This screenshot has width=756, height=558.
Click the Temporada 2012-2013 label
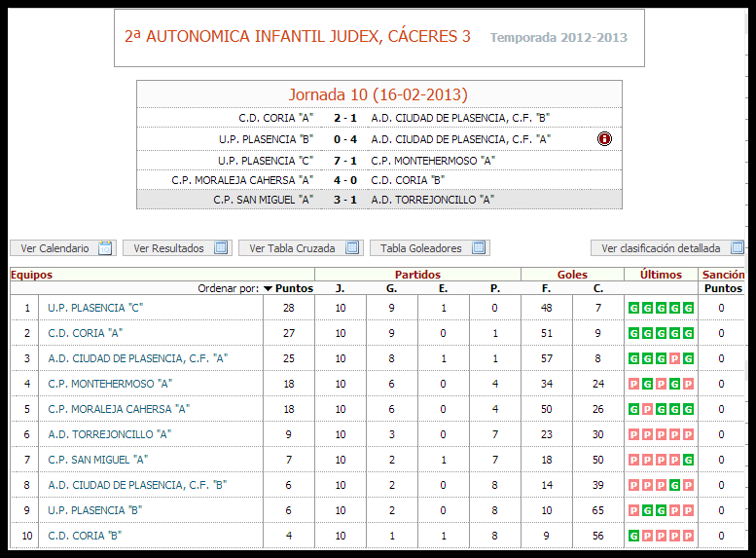pos(558,38)
